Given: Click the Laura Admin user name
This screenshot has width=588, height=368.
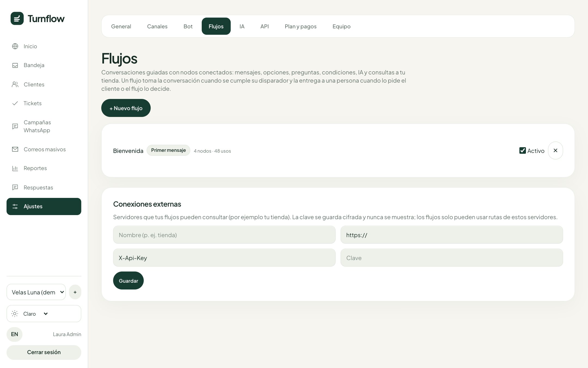Looking at the screenshot, I should click(x=67, y=334).
